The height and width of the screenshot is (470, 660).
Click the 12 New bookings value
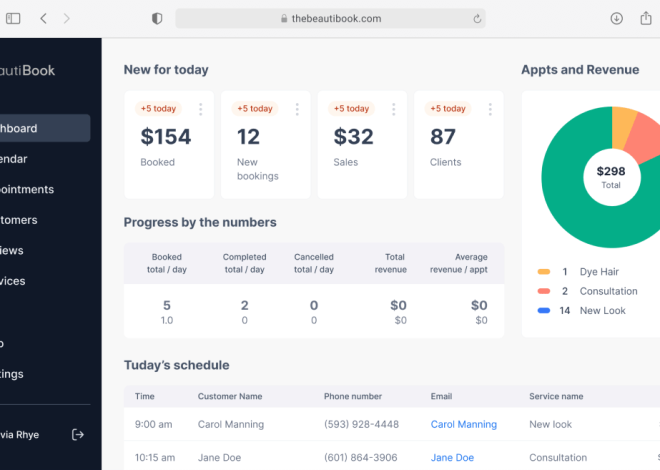(x=248, y=136)
